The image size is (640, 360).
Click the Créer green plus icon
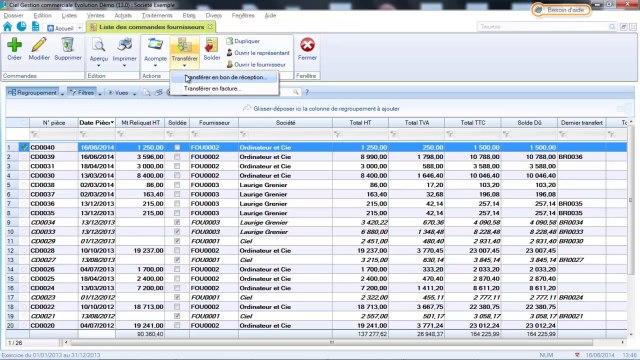pos(14,45)
